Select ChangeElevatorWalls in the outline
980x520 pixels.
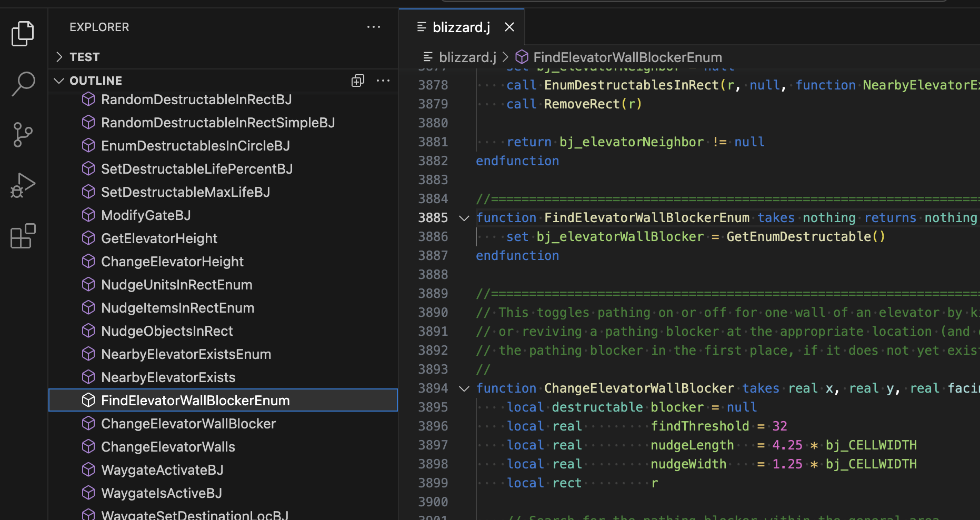click(x=168, y=447)
